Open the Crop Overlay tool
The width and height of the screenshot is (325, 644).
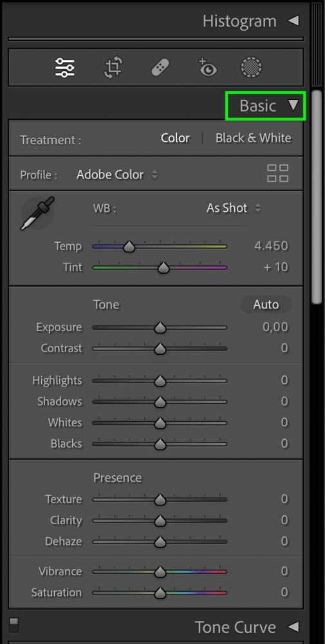[x=113, y=68]
